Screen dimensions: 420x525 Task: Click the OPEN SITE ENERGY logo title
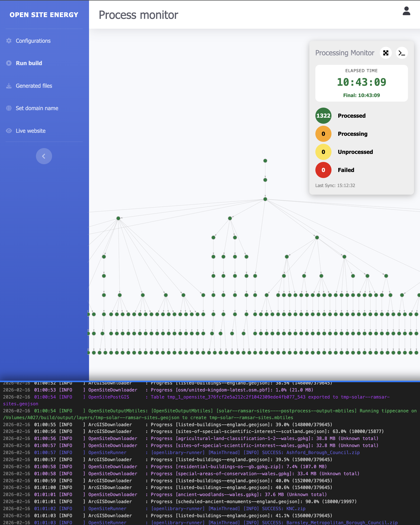44,15
